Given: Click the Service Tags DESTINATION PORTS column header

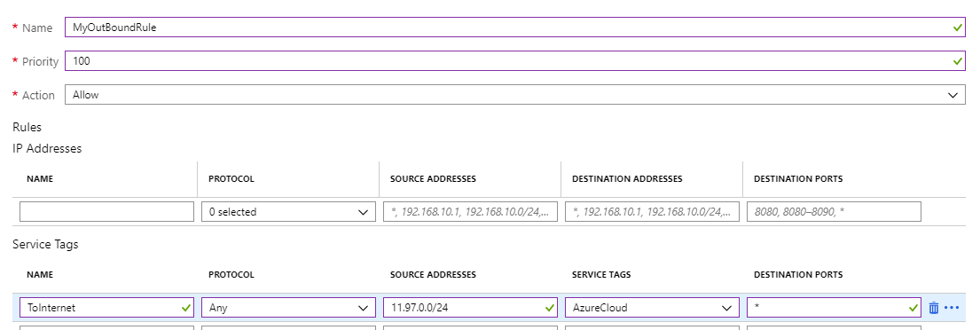Looking at the screenshot, I should [798, 274].
